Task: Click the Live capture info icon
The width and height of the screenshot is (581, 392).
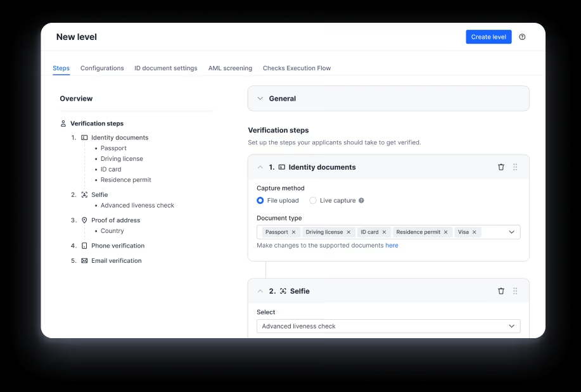Action: pyautogui.click(x=361, y=201)
